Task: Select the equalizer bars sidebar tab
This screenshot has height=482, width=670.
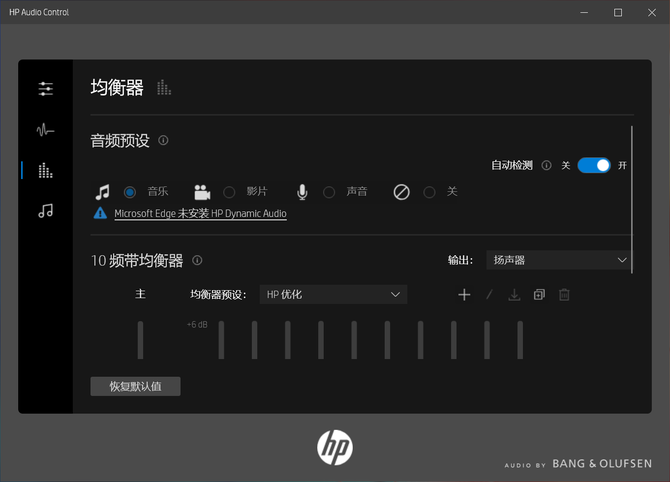Action: (45, 170)
